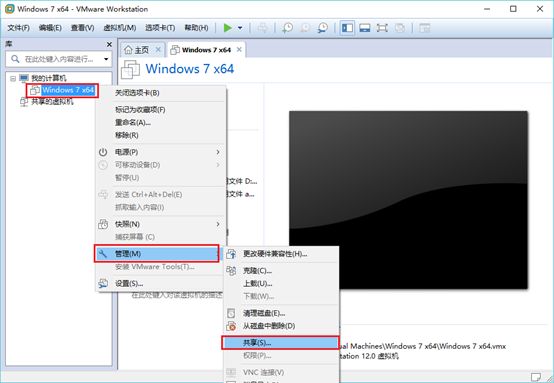The width and height of the screenshot is (554, 383).
Task: Click the console view toolbar icon at far right
Action: (x=424, y=28)
